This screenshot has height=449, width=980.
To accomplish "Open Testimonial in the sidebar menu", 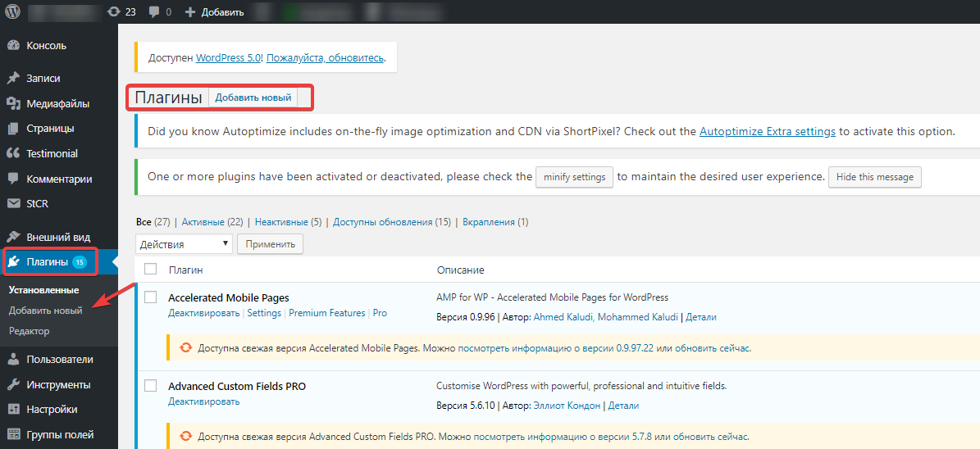I will [52, 153].
